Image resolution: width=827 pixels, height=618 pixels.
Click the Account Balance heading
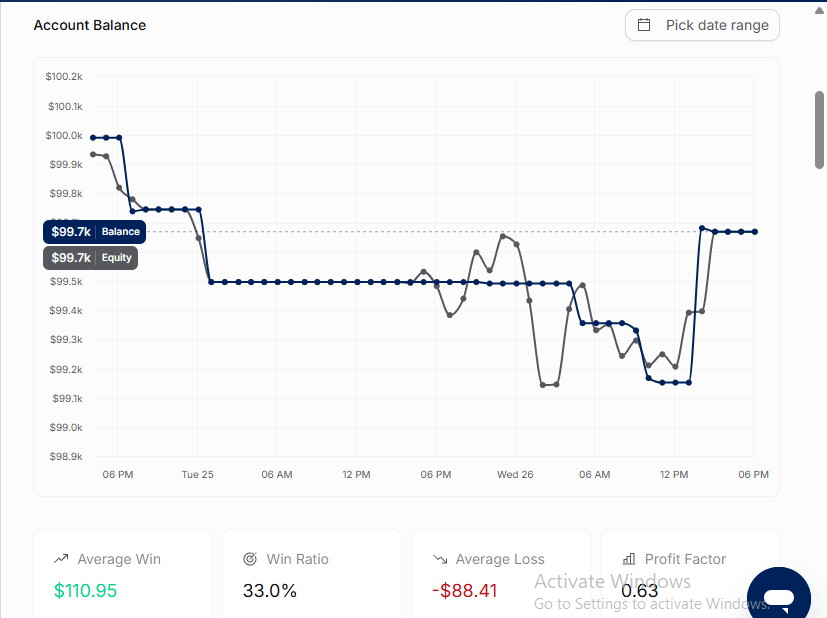click(90, 25)
